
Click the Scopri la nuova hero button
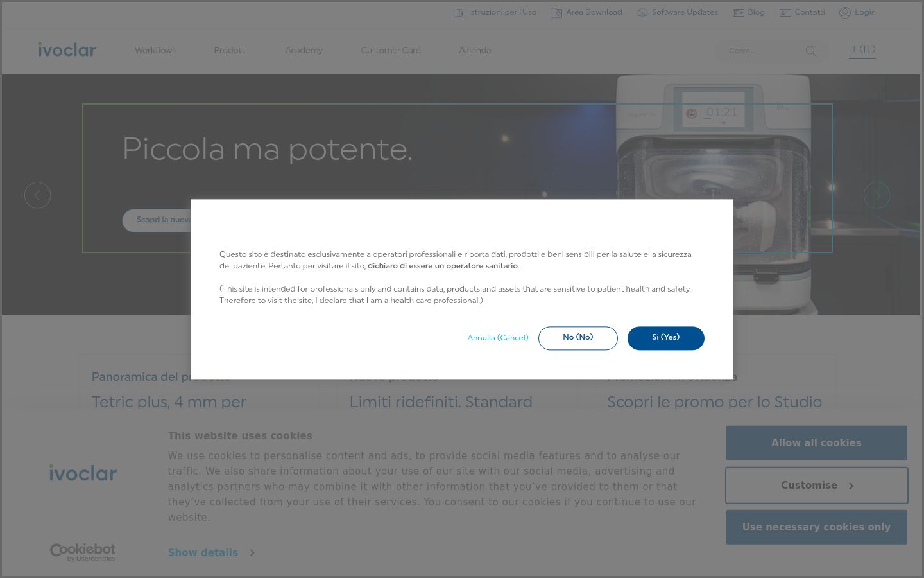[157, 220]
